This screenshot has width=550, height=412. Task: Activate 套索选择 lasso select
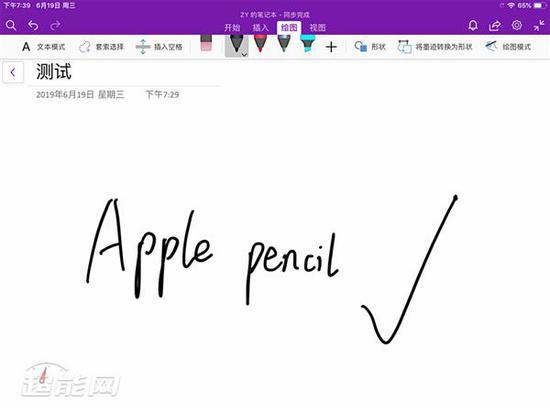(101, 47)
